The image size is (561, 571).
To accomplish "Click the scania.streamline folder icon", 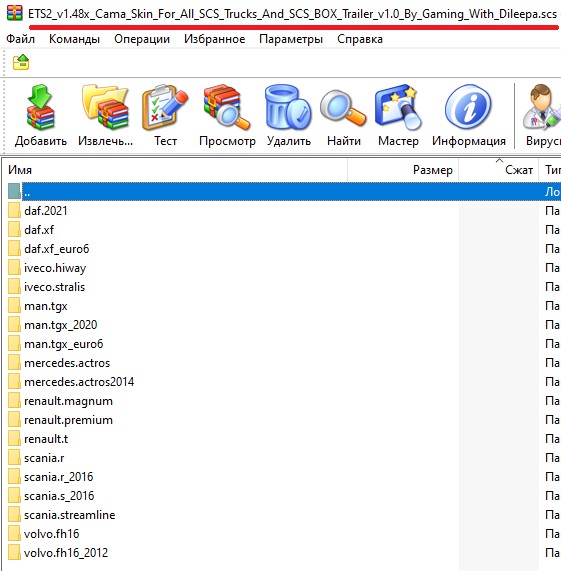I will click(14, 515).
